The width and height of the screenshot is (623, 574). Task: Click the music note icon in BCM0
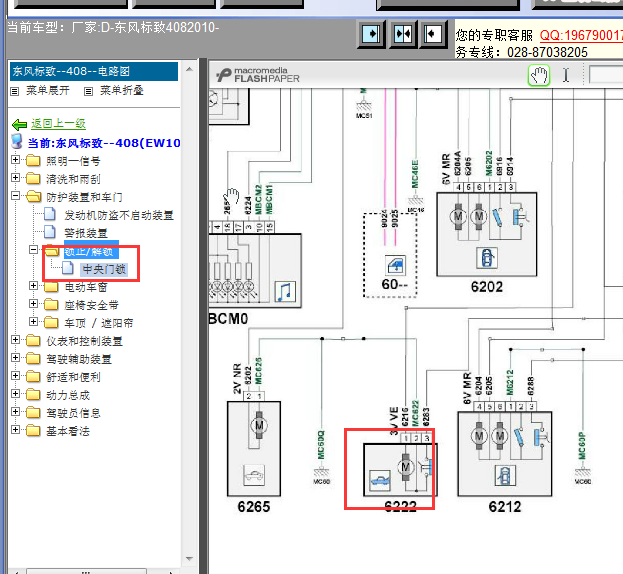[285, 292]
